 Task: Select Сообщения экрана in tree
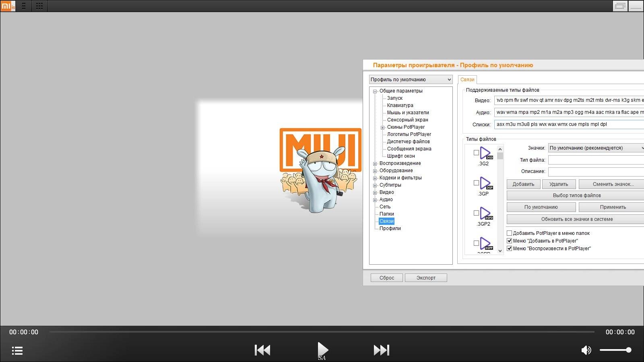coord(409,149)
